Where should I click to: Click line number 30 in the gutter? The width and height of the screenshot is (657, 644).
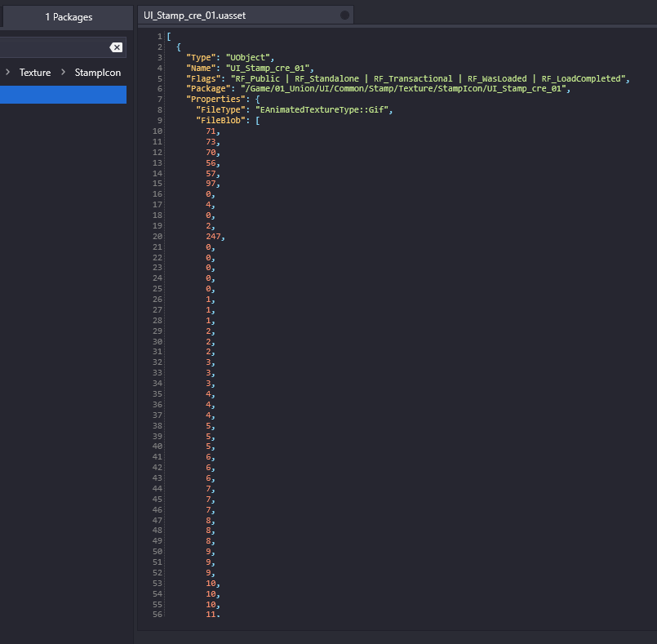point(158,341)
